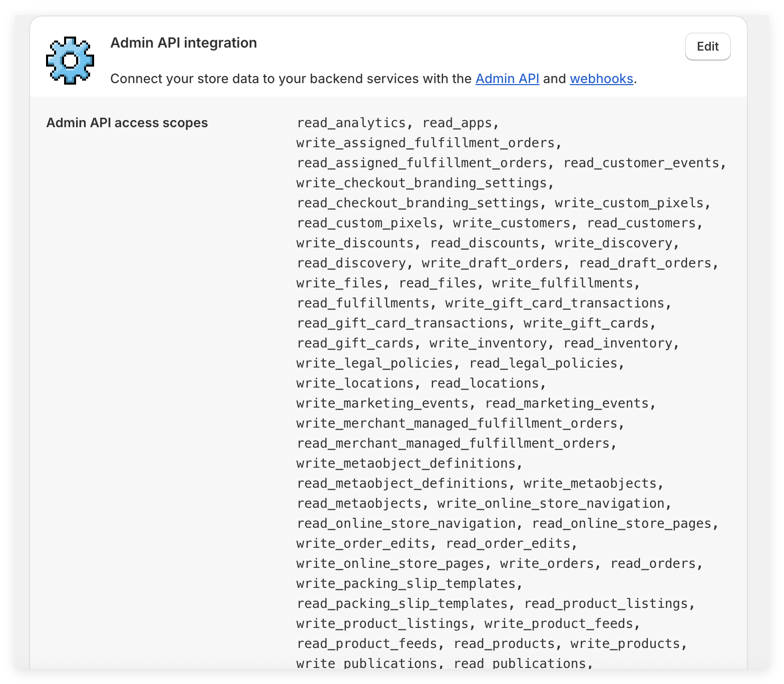The height and width of the screenshot is (684, 784).
Task: Click the read_apps scope text
Action: (x=457, y=123)
